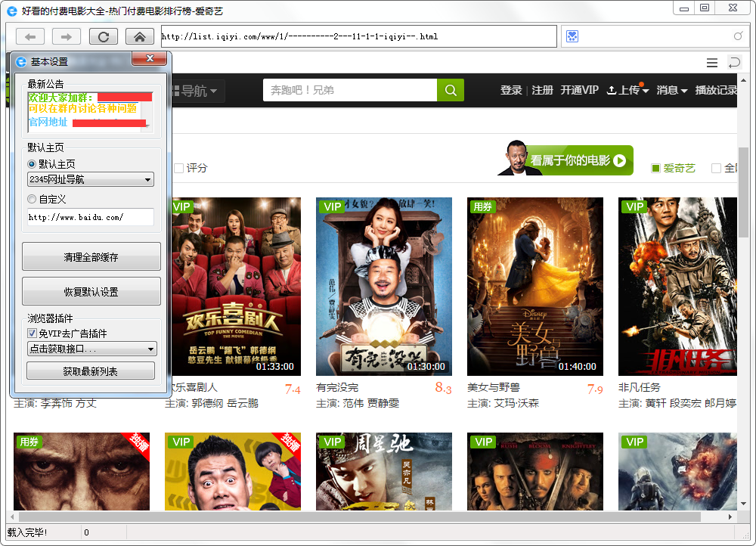Toggle the 评分 sort checkbox

(x=179, y=168)
